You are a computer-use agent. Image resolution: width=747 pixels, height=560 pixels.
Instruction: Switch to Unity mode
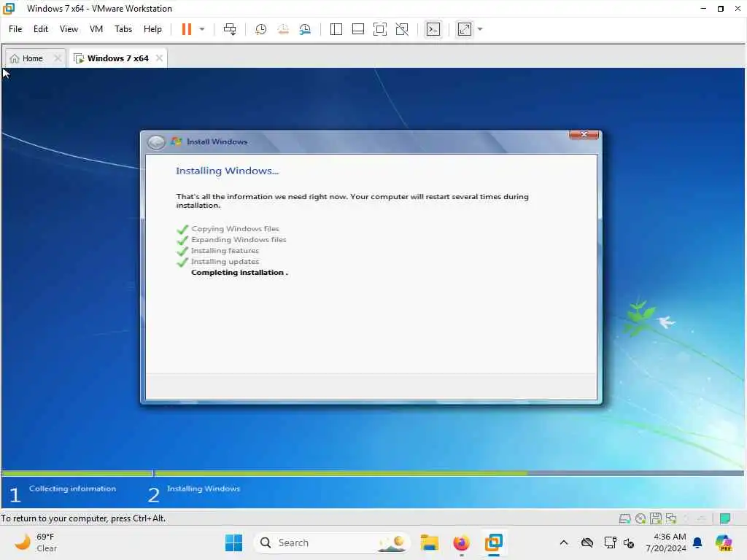point(402,29)
